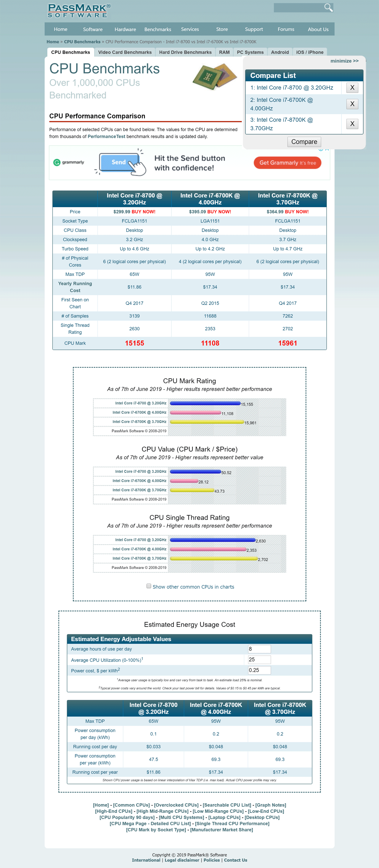Image resolution: width=379 pixels, height=868 pixels.
Task: Remove i7-8700K from compare list
Action: tap(352, 124)
